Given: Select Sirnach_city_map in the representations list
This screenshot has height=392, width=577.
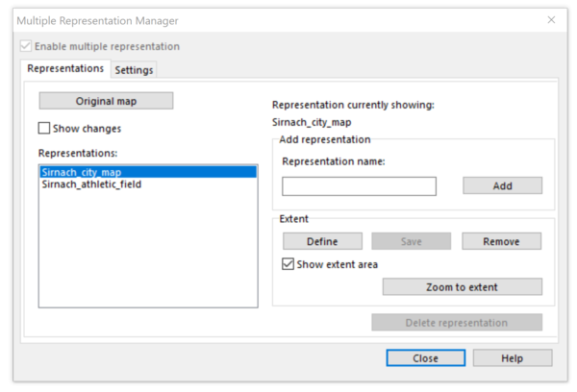Looking at the screenshot, I should 148,172.
